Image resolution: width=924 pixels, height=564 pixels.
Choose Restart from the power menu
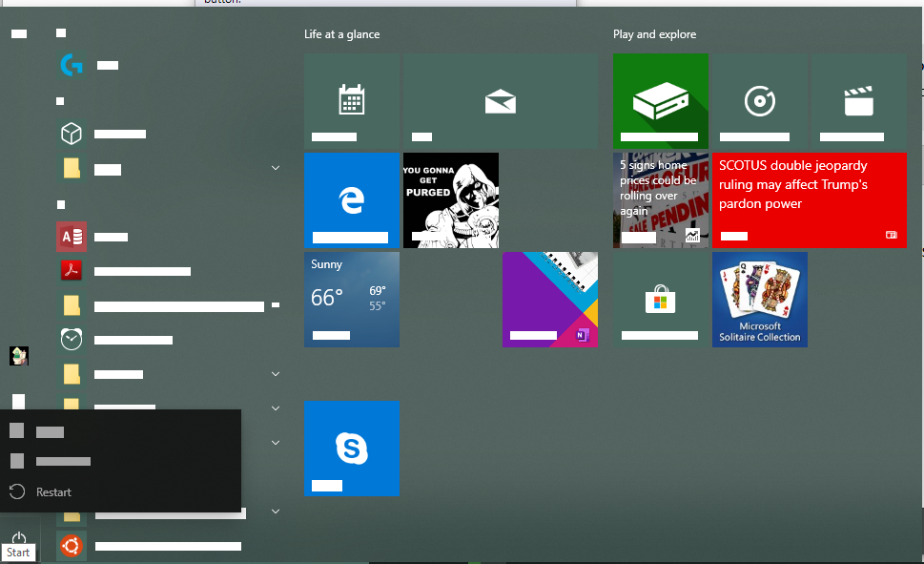120,492
